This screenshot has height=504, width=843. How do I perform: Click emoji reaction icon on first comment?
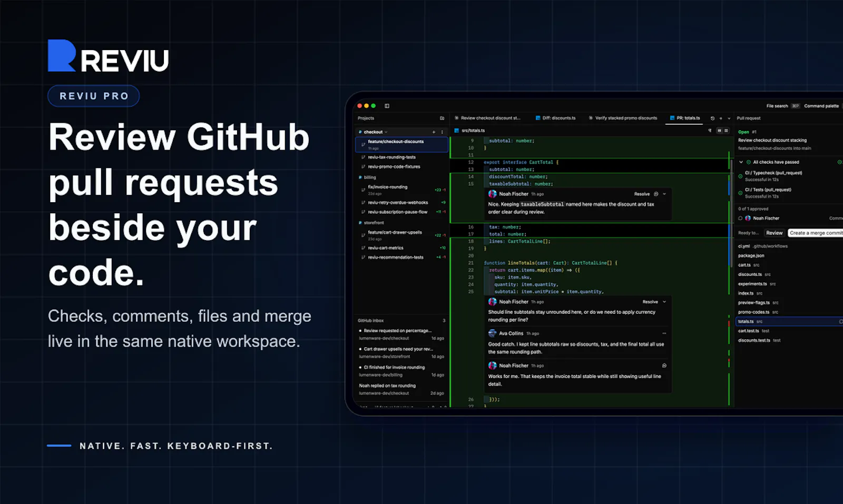click(x=656, y=194)
